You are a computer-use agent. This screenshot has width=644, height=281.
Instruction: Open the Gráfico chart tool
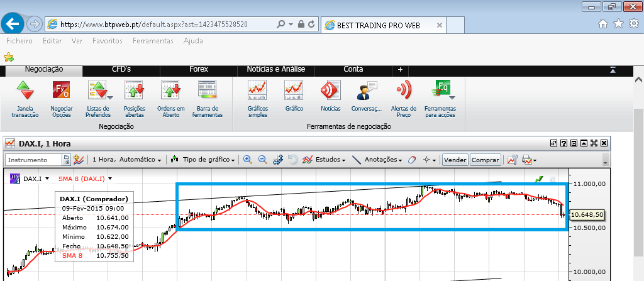tap(294, 96)
